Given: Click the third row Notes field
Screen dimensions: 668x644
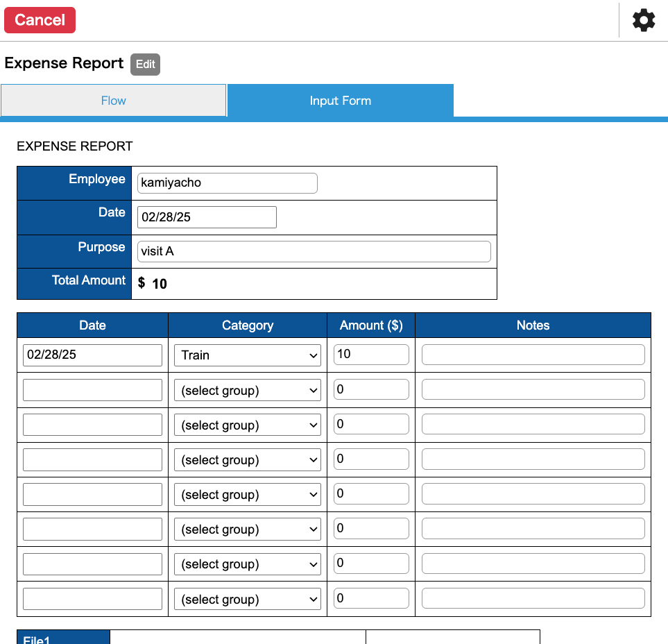Looking at the screenshot, I should (533, 424).
